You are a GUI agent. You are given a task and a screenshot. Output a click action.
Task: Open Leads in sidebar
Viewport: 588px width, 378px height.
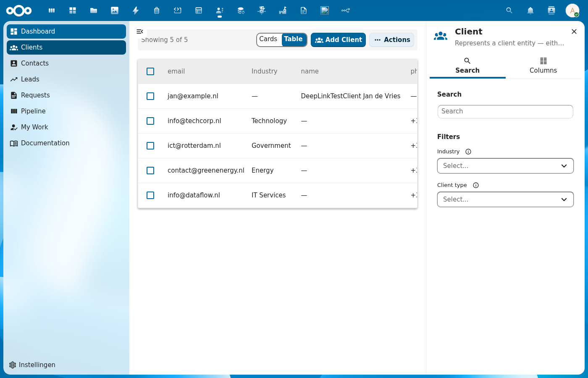click(x=66, y=79)
